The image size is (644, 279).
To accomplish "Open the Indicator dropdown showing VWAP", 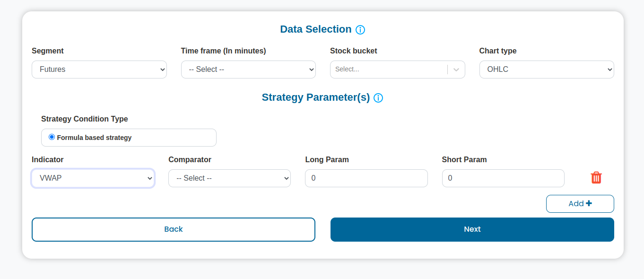I will coord(93,178).
